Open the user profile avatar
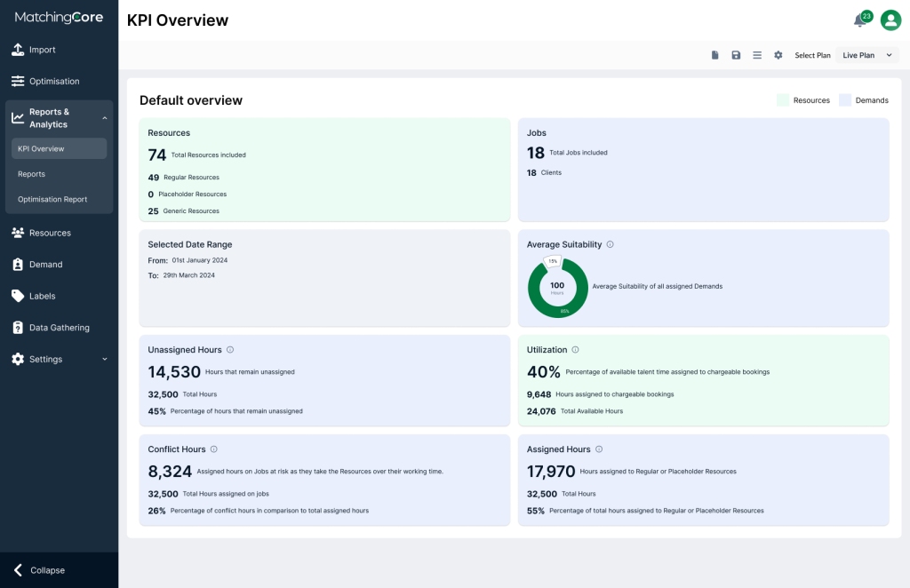This screenshot has width=910, height=588. click(x=890, y=20)
